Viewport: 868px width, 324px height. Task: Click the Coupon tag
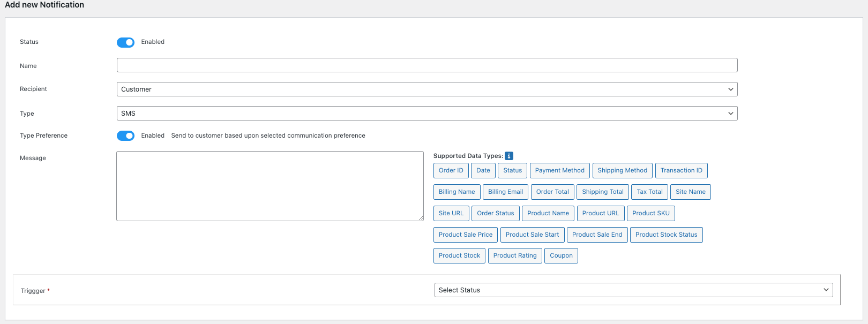pyautogui.click(x=561, y=255)
